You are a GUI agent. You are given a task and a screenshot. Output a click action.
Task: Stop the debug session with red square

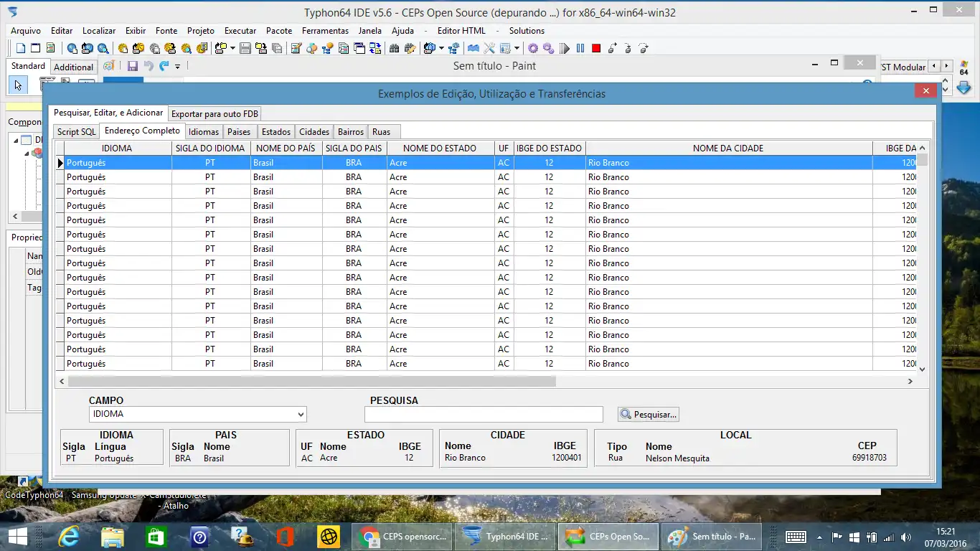pyautogui.click(x=596, y=49)
